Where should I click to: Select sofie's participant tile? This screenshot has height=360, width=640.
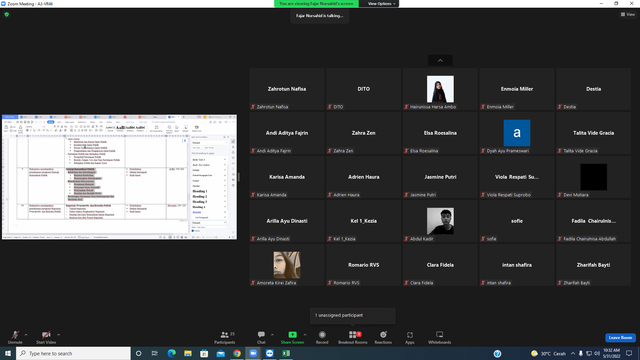coord(517,221)
